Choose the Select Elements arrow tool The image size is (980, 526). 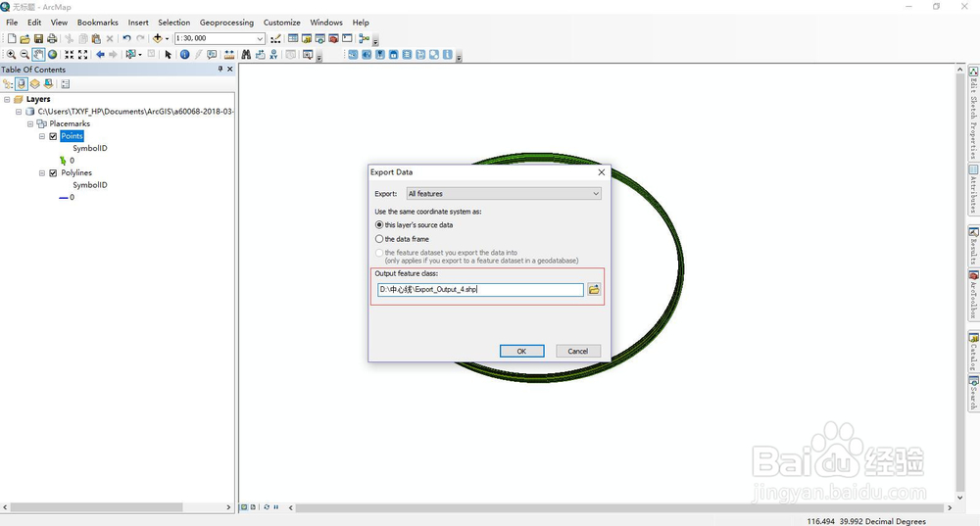tap(169, 55)
